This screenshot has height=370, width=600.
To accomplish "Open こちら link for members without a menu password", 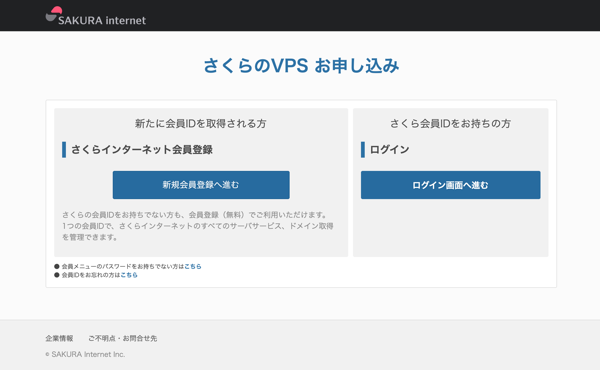I will 192,266.
